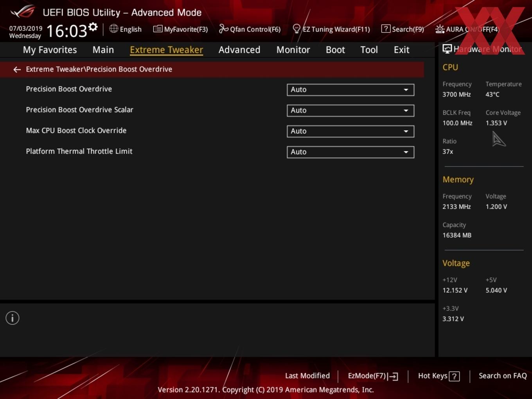
Task: Click the 07/03/2019 date text
Action: (x=26, y=29)
